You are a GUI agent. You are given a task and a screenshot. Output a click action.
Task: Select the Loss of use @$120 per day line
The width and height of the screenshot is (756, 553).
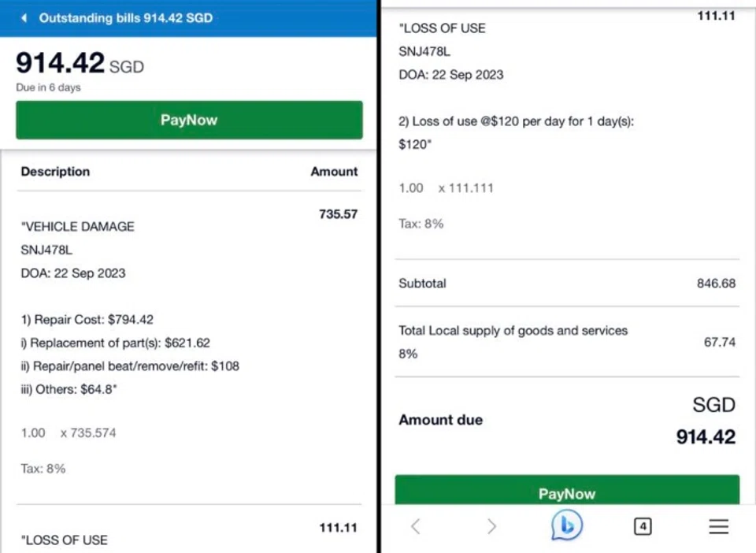tap(516, 122)
